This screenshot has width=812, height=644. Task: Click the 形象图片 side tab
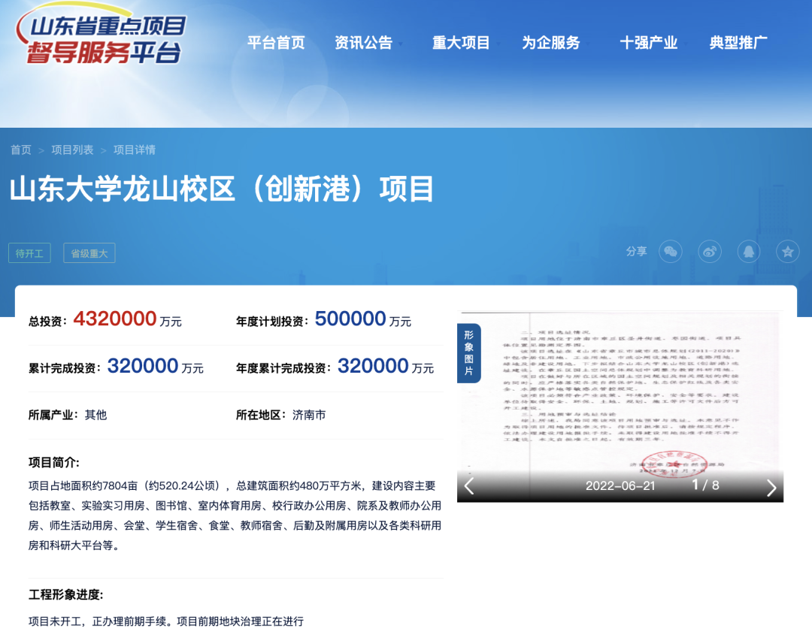(x=468, y=352)
